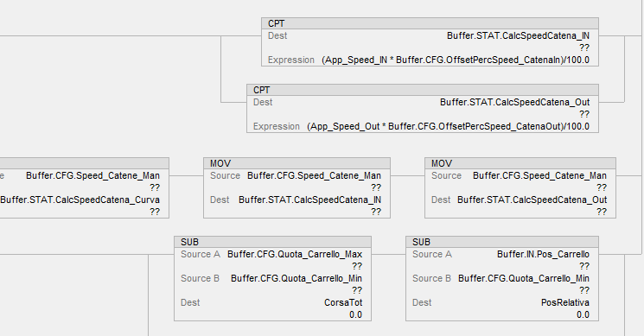
Task: Click Dest tag Buffer.STAT.CalcSpeedCatena_Out in second CPT
Action: tap(514, 102)
